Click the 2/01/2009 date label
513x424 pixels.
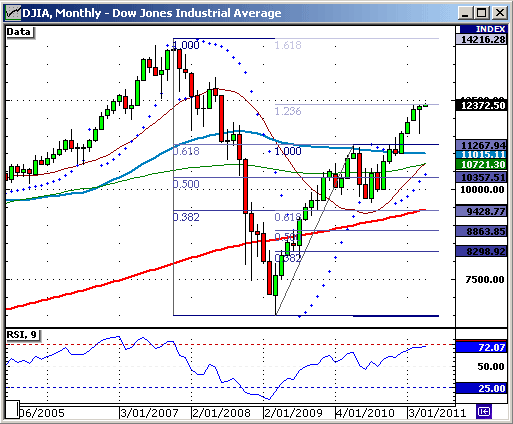[x=293, y=413]
